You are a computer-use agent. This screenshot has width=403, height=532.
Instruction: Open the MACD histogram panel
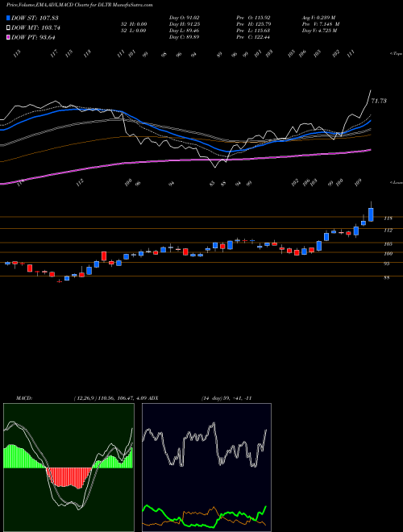69,468
